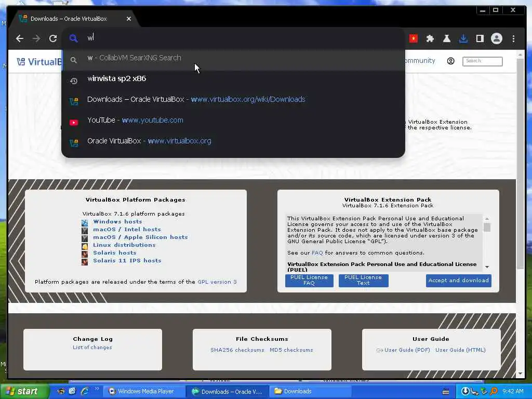Click the PUEL License Text button
Screen dimensions: 532x399
[x=363, y=280]
